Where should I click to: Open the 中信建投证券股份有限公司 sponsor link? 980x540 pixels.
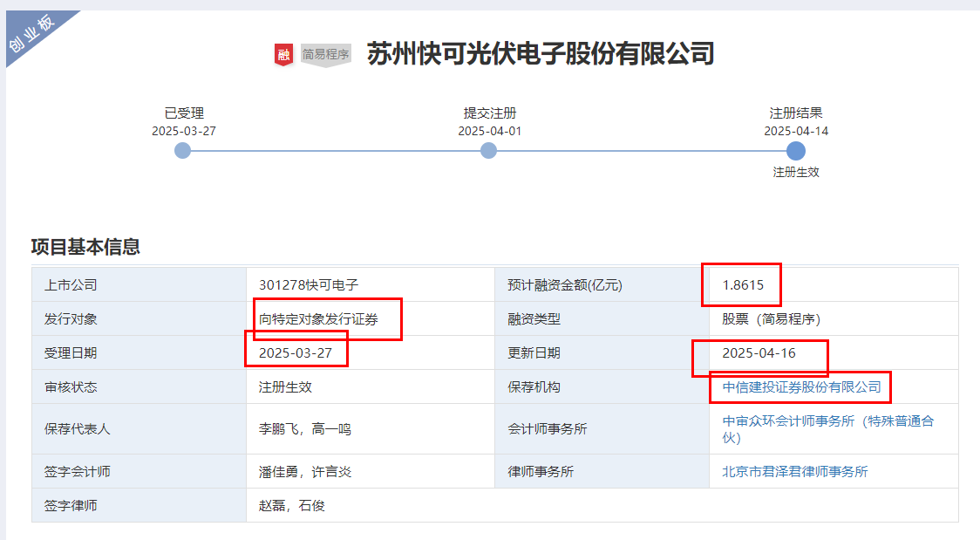[801, 386]
